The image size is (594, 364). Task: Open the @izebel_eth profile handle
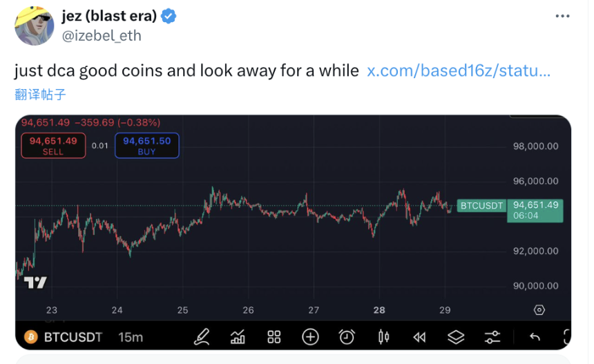(102, 35)
